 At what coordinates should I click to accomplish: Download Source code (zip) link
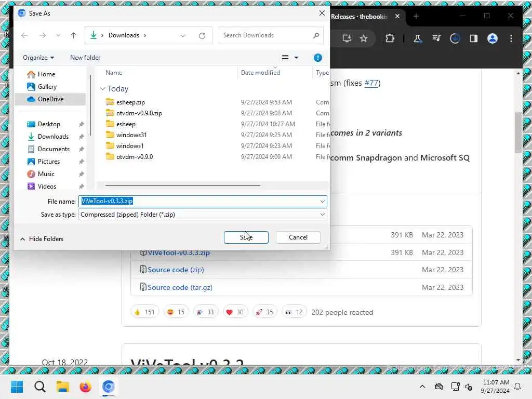(176, 270)
